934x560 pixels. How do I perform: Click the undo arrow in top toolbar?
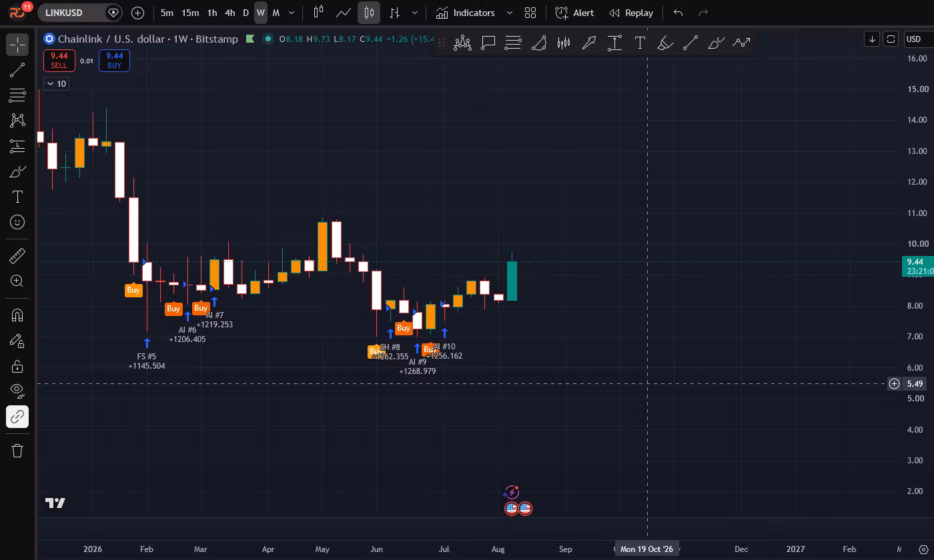click(x=678, y=13)
